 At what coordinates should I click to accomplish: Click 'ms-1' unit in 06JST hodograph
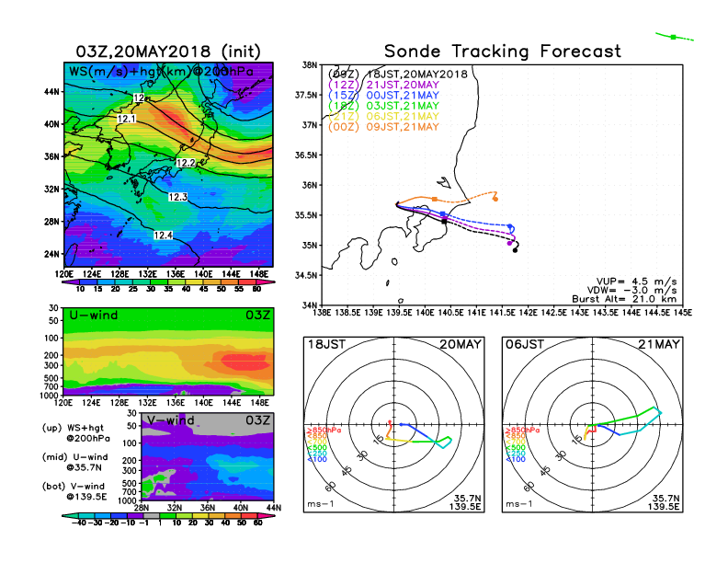[519, 504]
